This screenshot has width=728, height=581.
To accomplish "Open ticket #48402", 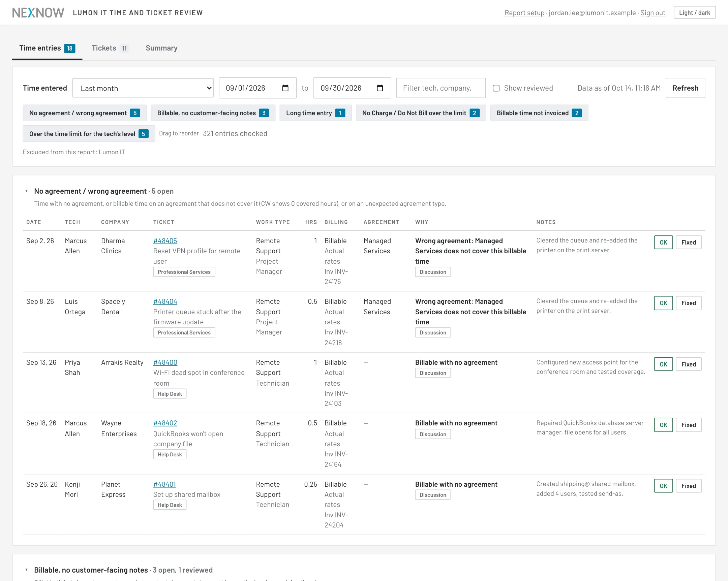I will point(165,423).
